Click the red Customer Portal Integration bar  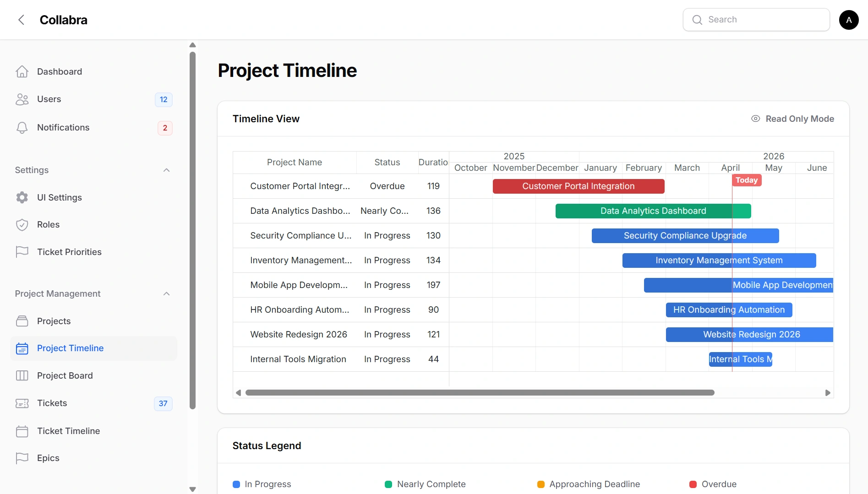click(x=579, y=186)
